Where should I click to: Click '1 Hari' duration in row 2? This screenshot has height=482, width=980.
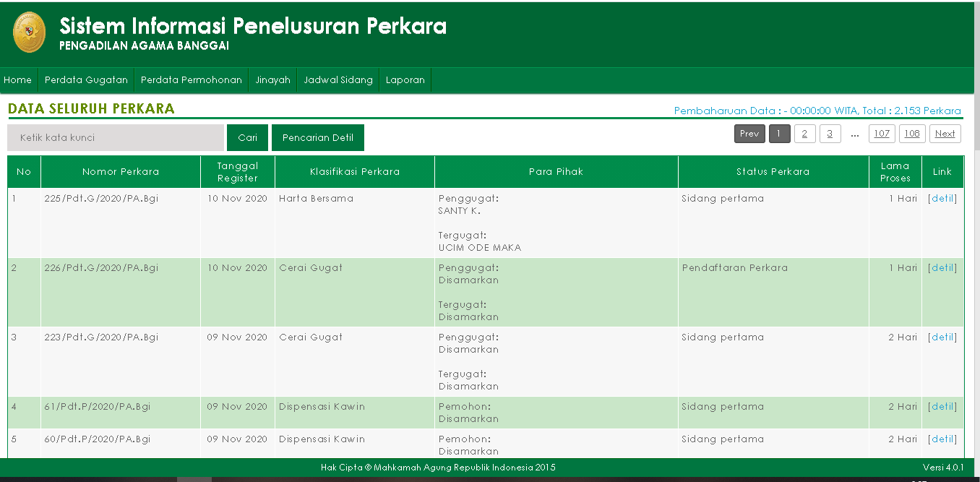click(903, 267)
